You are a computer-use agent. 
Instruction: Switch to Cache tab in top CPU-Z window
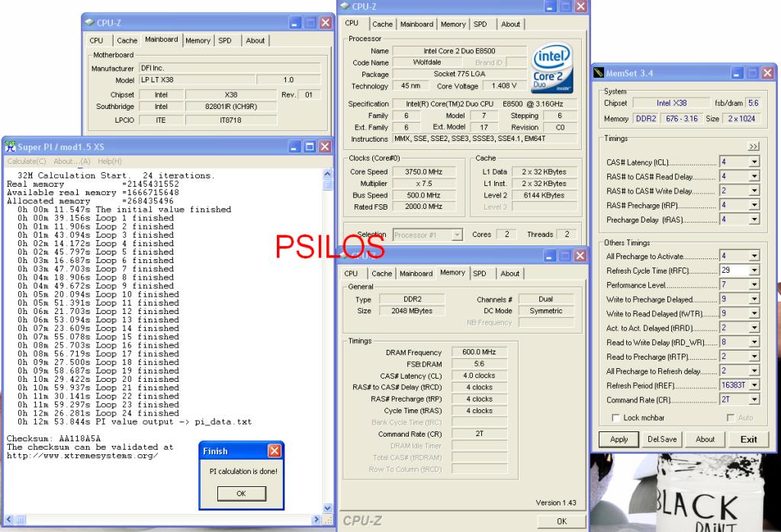(382, 24)
